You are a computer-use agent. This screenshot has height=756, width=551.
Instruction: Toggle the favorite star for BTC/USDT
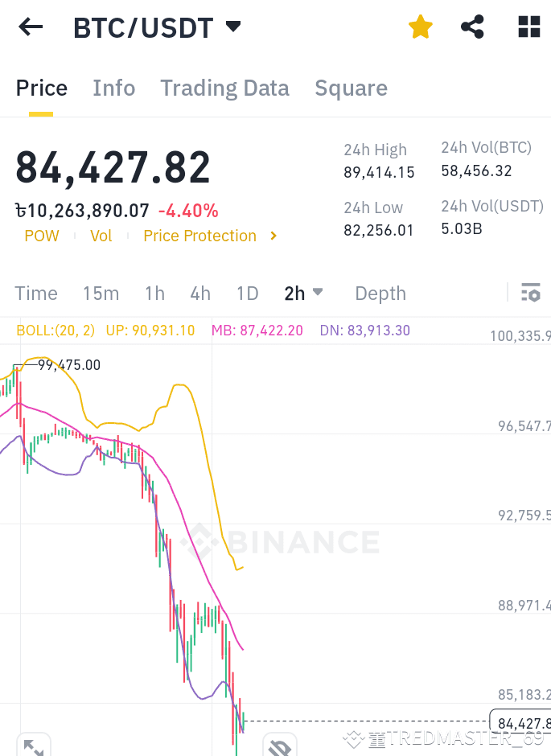[x=420, y=27]
